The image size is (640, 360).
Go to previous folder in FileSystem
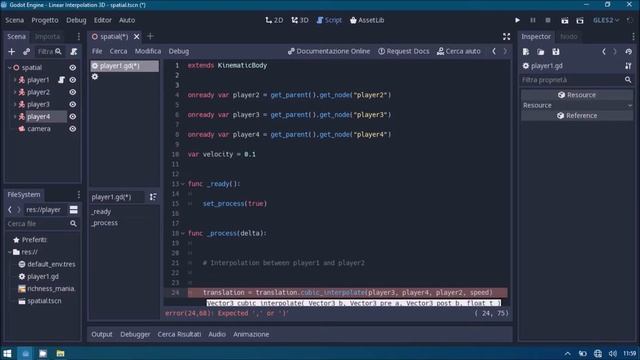[10, 210]
